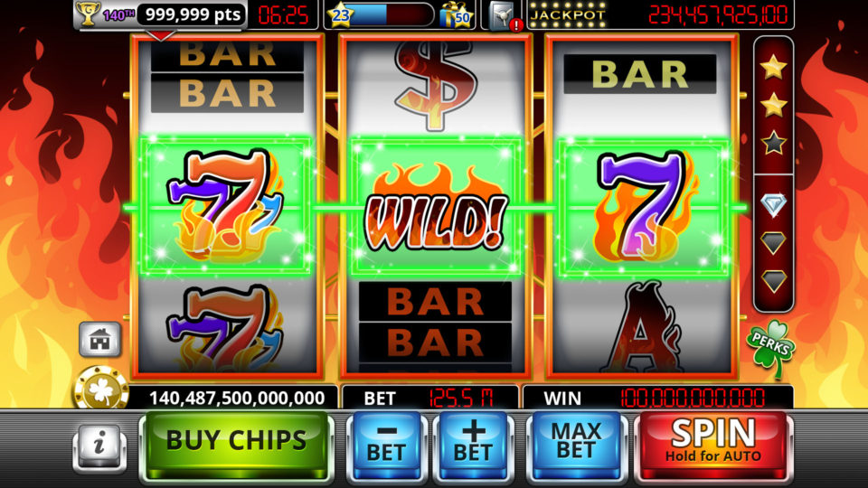Select the top gold star in meter
This screenshot has width=868, height=488.
click(773, 68)
